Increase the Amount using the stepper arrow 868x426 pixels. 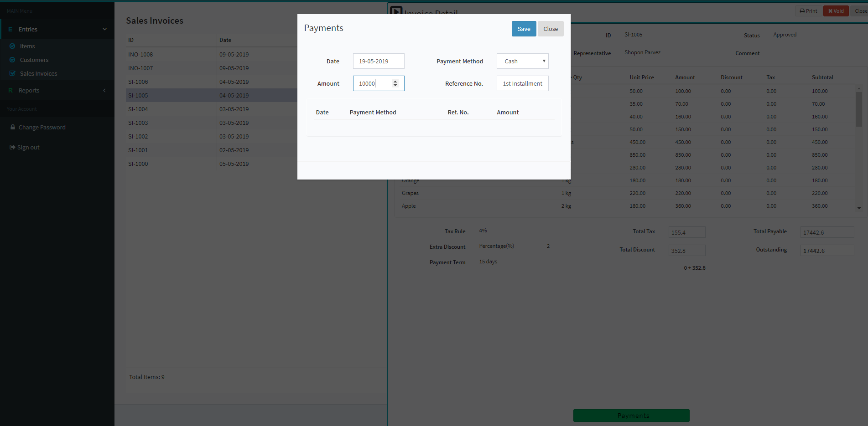pyautogui.click(x=395, y=81)
